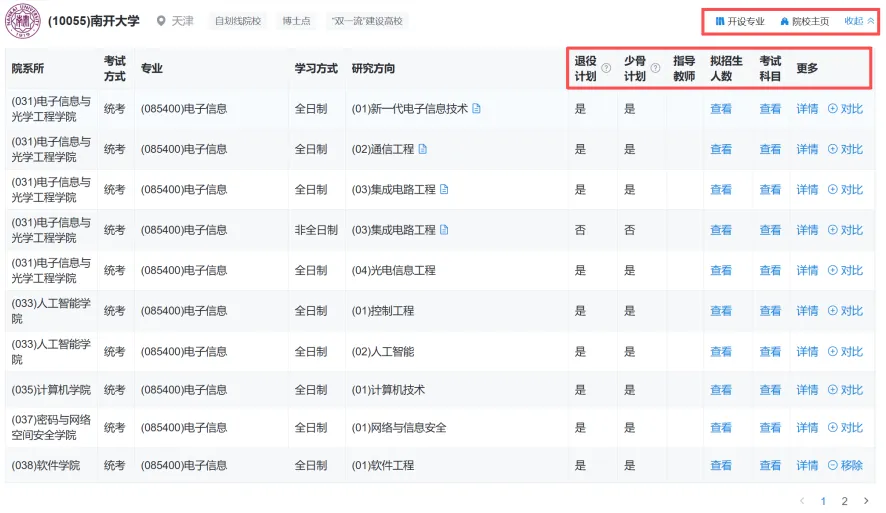886x513 pixels.
Task: Add 控制工程 row to 对比
Action: 845,311
